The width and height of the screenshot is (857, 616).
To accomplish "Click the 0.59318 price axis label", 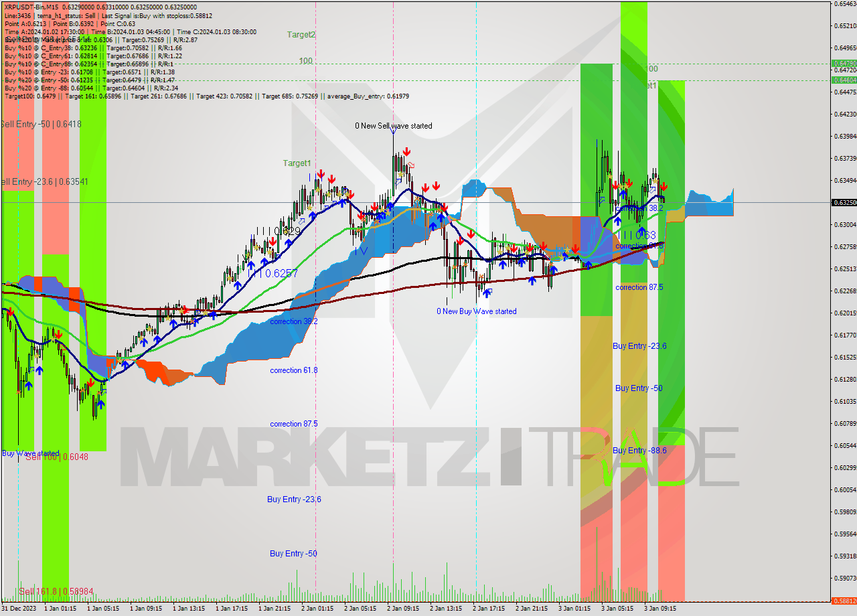I will (x=844, y=556).
